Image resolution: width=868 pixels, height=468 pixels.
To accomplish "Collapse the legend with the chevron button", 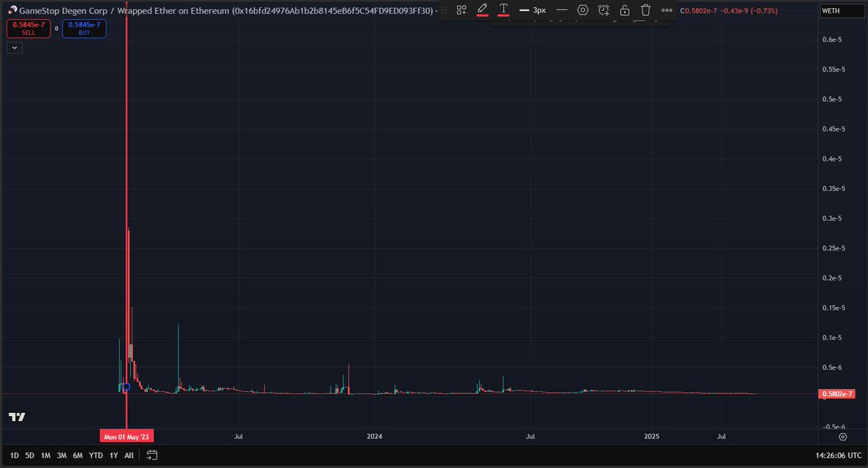I will pyautogui.click(x=14, y=48).
